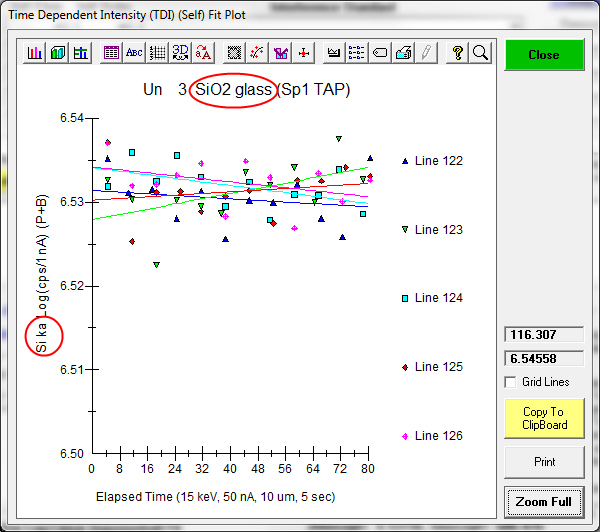
Task: Click the Line 124 cyan legend marker
Action: pyautogui.click(x=405, y=298)
